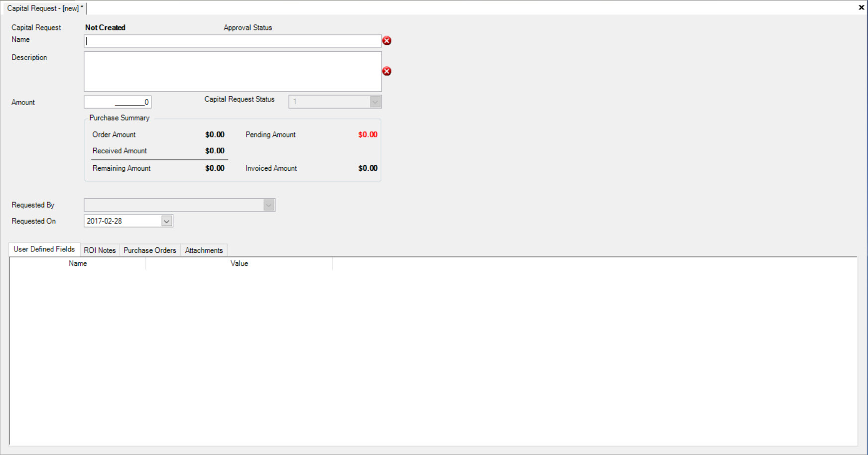Viewport: 868px width, 455px height.
Task: Click the Not Created status text
Action: [x=105, y=27]
